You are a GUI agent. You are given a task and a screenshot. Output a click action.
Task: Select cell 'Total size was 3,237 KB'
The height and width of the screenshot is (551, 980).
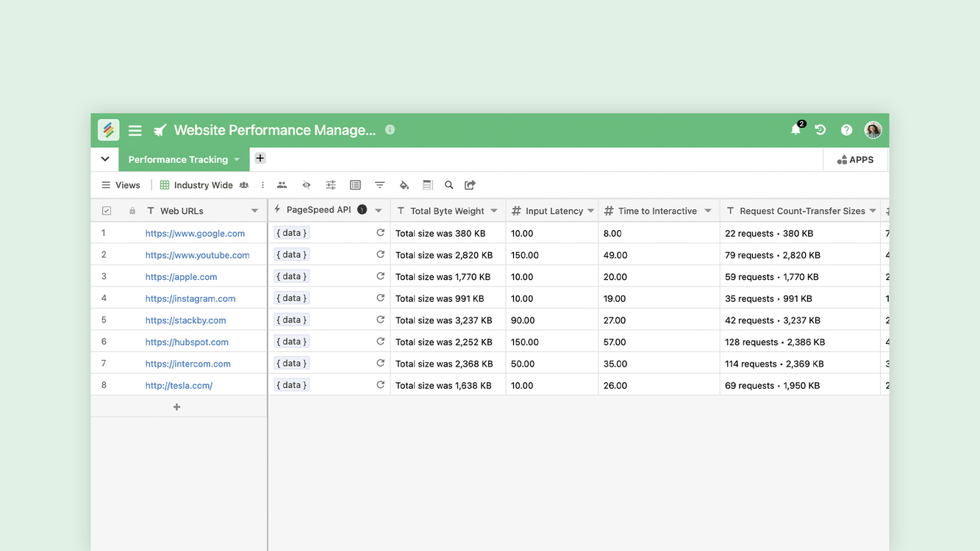[448, 320]
